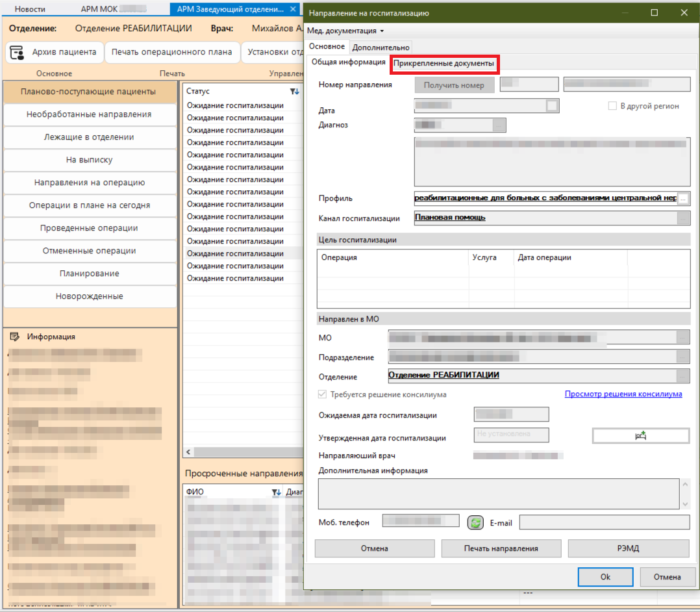This screenshot has height=612, width=700.
Task: Switch to the АРМ МОК tab
Action: coord(114,9)
